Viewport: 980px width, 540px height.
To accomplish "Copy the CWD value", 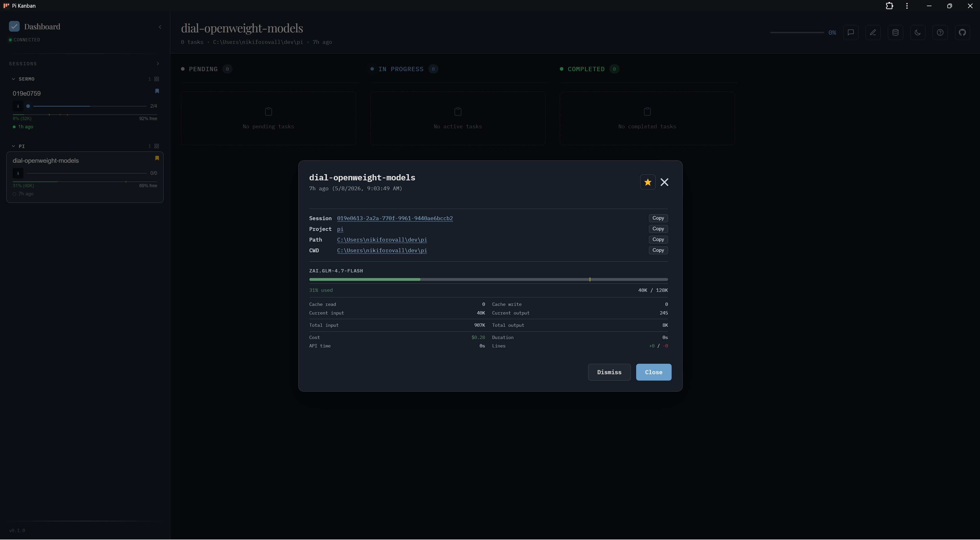I will (x=658, y=250).
